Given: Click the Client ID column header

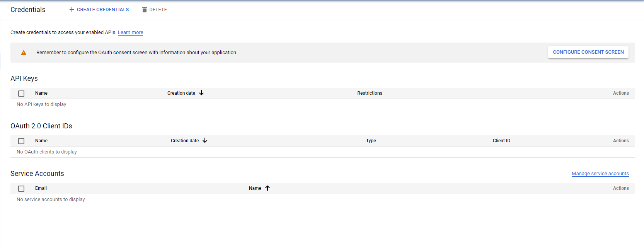Looking at the screenshot, I should click(x=501, y=141).
